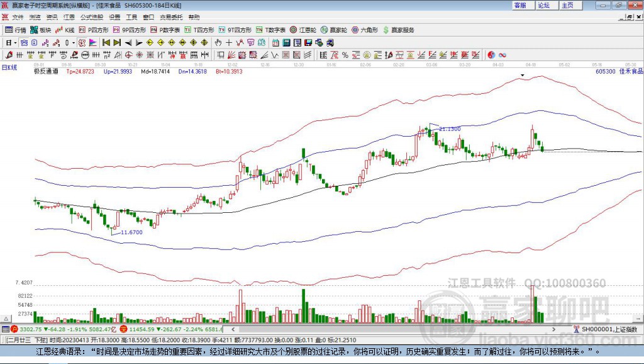This screenshot has width=644, height=364.
Task: Jump to last bar icon
Action: pos(117,43)
